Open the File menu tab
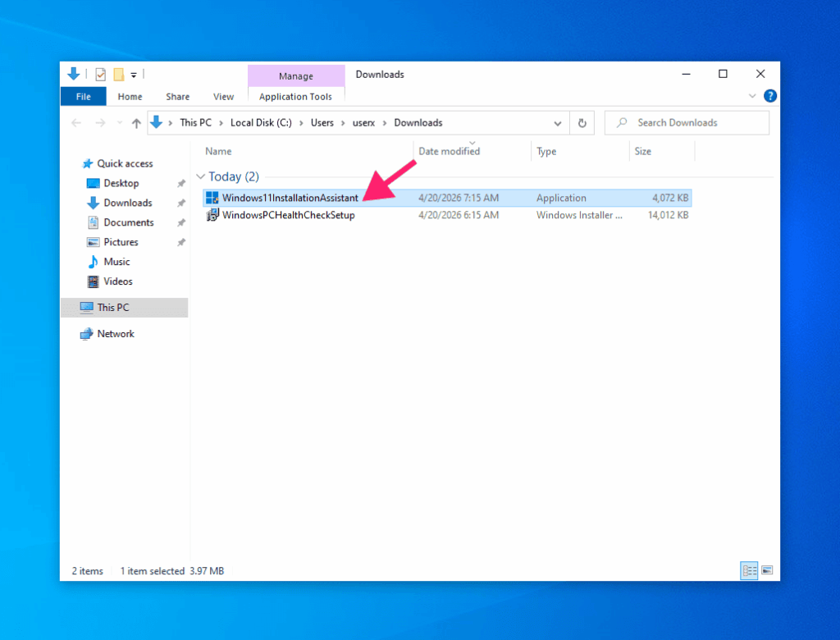The height and width of the screenshot is (640, 840). click(83, 97)
